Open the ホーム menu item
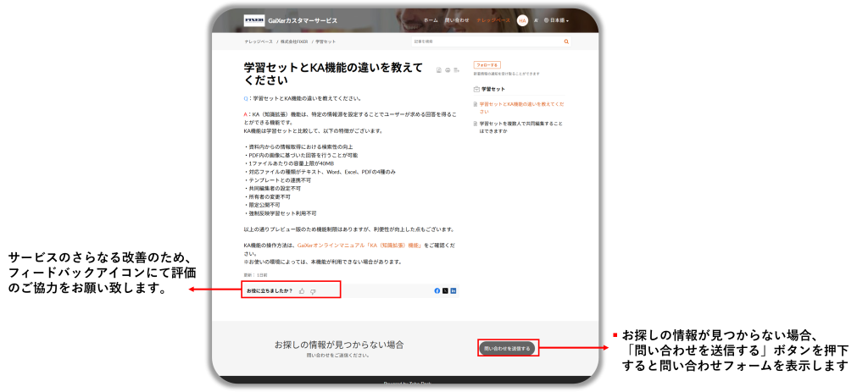The image size is (868, 392). pos(431,19)
